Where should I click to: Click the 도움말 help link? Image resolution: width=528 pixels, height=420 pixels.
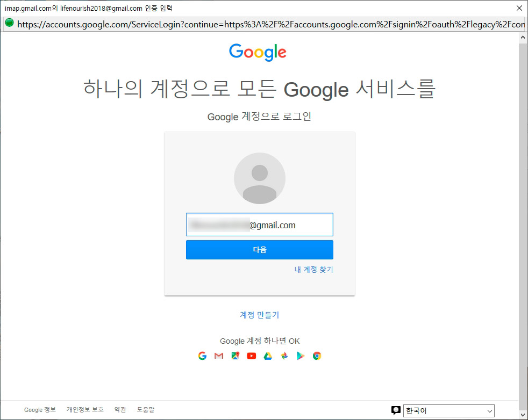(145, 409)
